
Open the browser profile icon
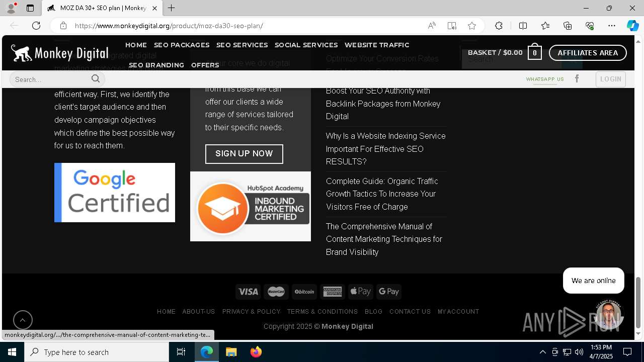click(x=11, y=8)
